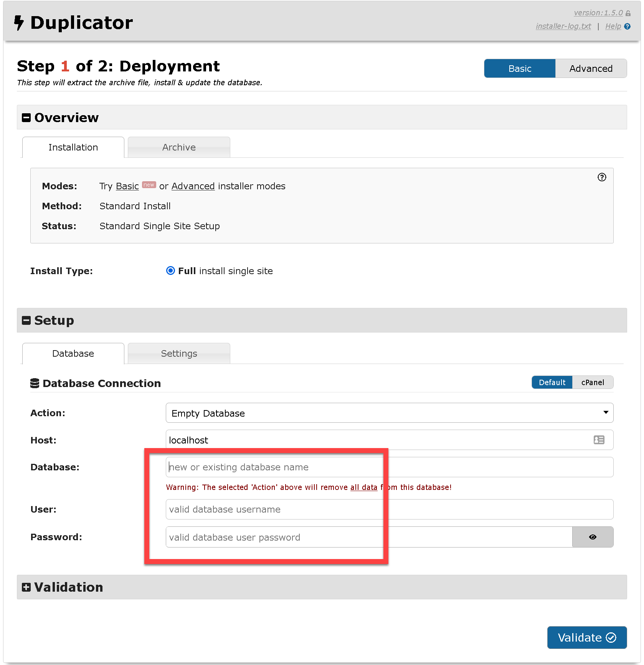
Task: Click the Database Connection stack icon
Action: (35, 383)
